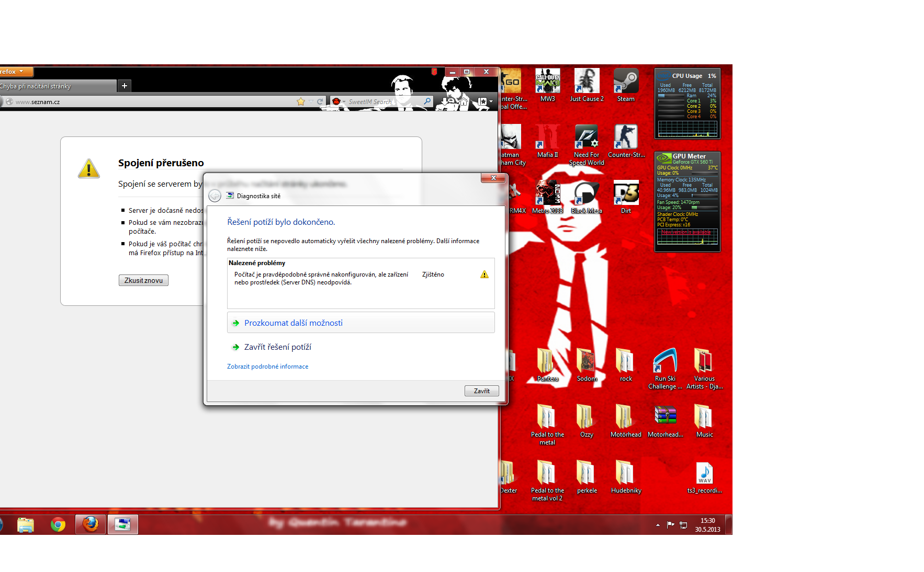Go back in the network diagnostics wizard
Screen dimensions: 924x572
click(215, 196)
